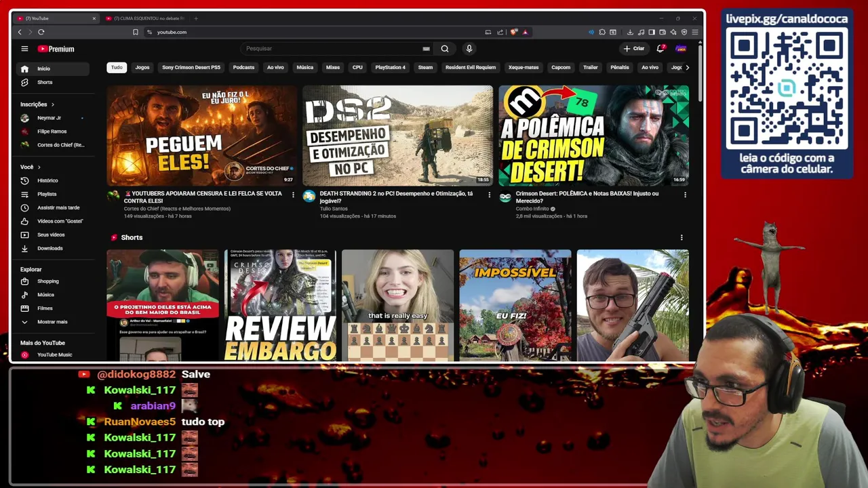The image size is (868, 488).
Task: Open the REVIEW EMBARGO short
Action: coord(280,305)
